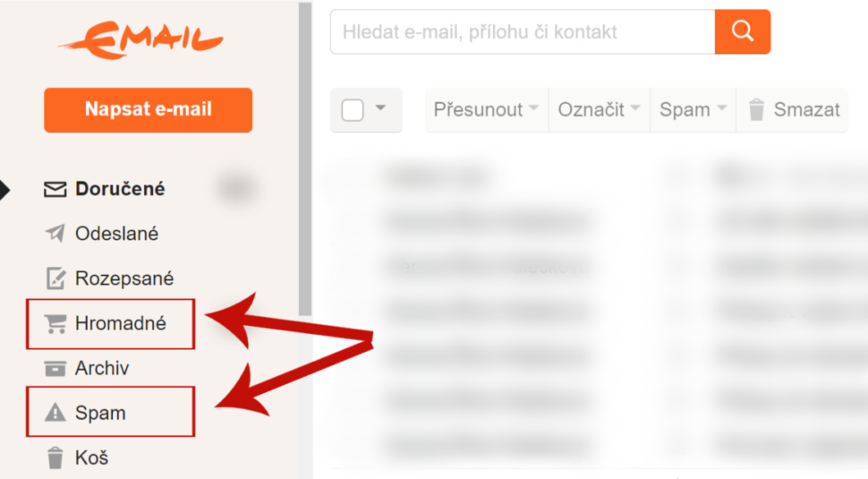Click the warning triangle Spam icon
Viewport: 868px width, 479px height.
[x=55, y=413]
